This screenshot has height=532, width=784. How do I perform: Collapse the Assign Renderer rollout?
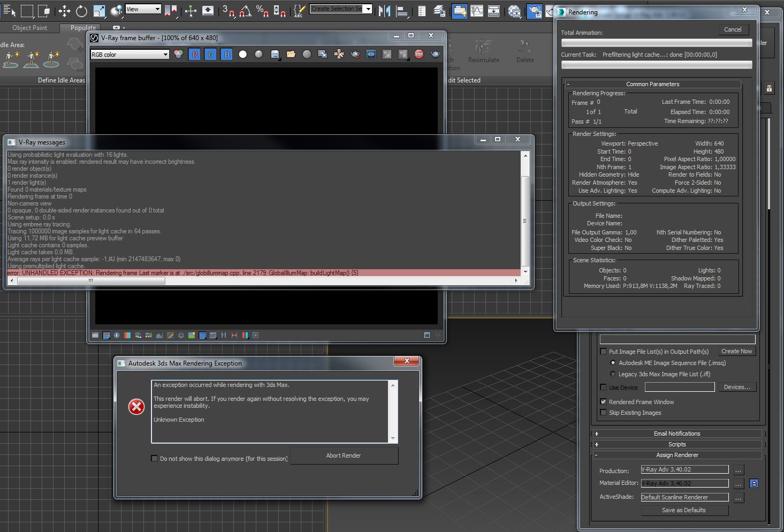tap(677, 455)
